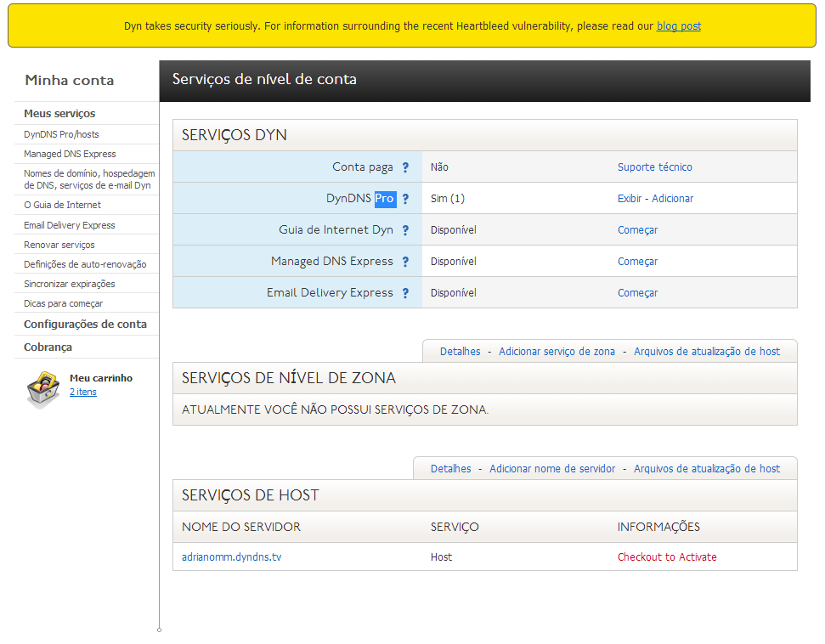Open Arquivos de atualização de host above zone services
Image resolution: width=825 pixels, height=644 pixels.
point(707,352)
